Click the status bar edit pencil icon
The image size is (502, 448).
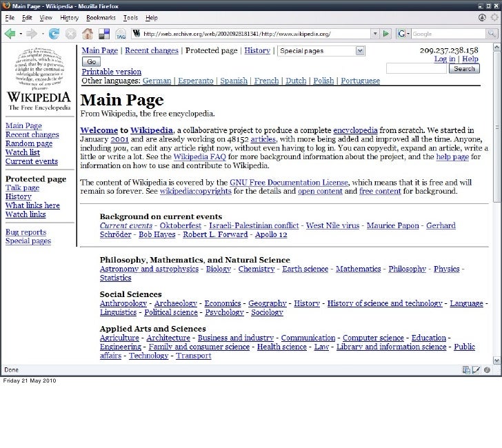(x=476, y=370)
